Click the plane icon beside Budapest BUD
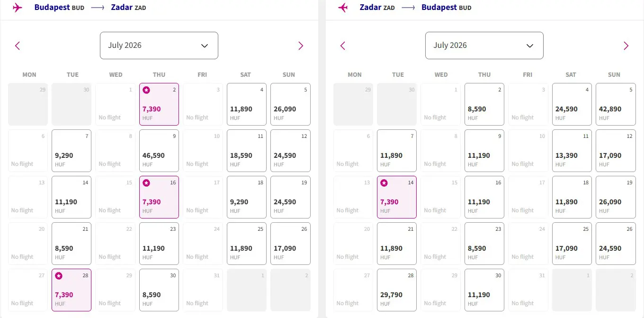 (18, 8)
